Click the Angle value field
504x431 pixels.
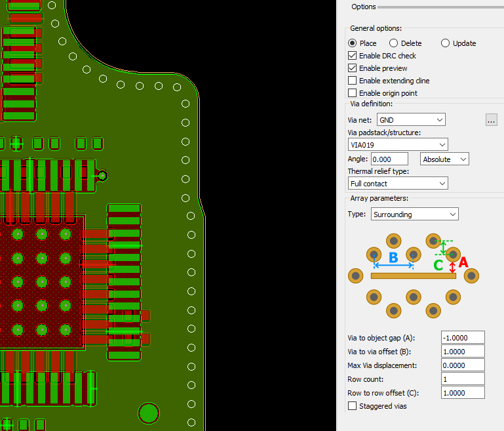[389, 159]
